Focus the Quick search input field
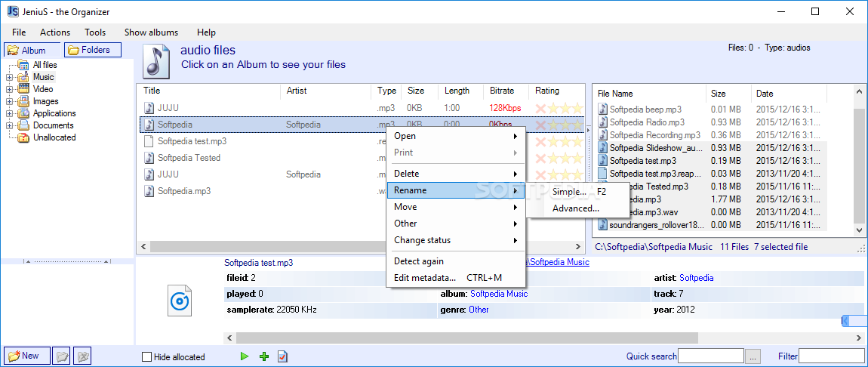 (711, 356)
